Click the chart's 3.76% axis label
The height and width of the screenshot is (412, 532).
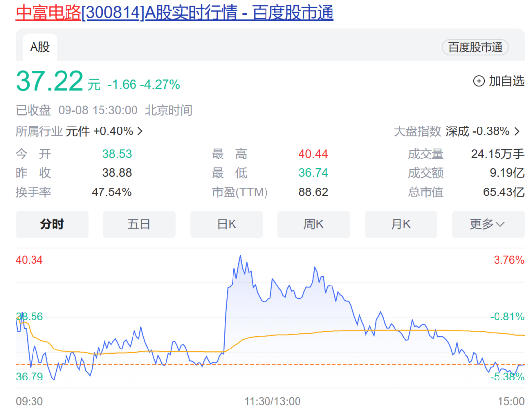click(x=509, y=260)
